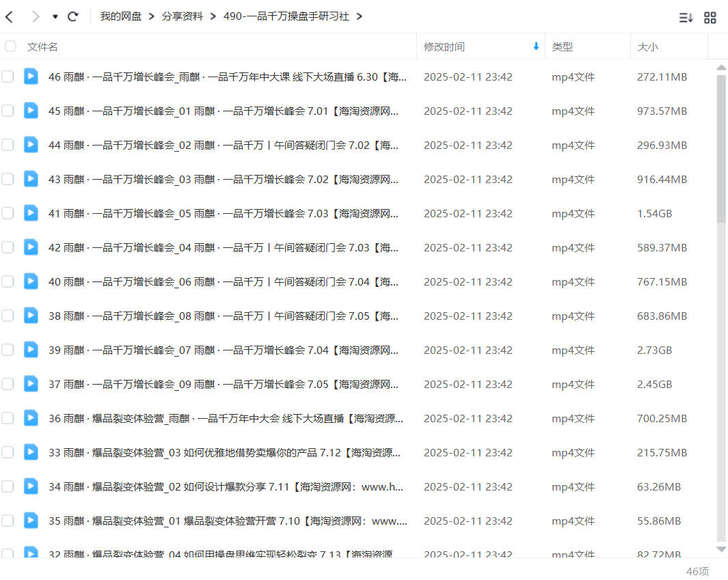The image size is (728, 580).
Task: Click the scrollbar up arrow
Action: (721, 68)
